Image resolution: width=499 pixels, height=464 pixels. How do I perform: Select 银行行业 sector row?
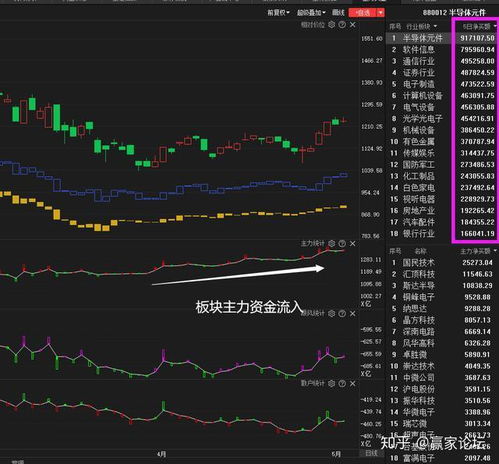(x=442, y=234)
